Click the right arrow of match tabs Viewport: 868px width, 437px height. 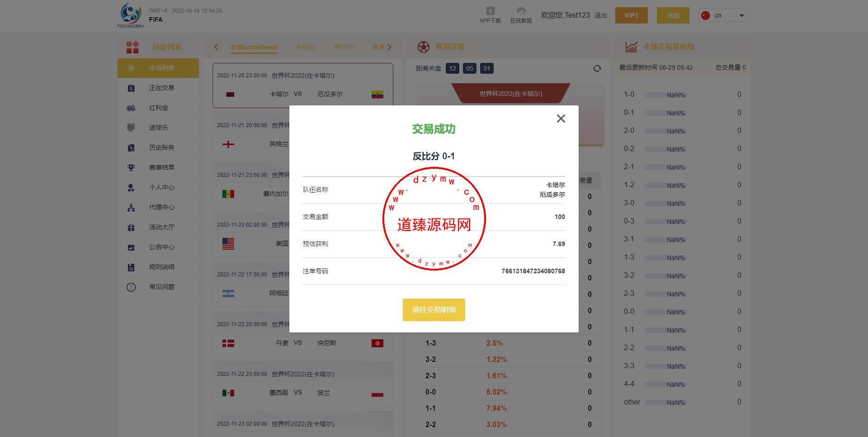point(389,47)
